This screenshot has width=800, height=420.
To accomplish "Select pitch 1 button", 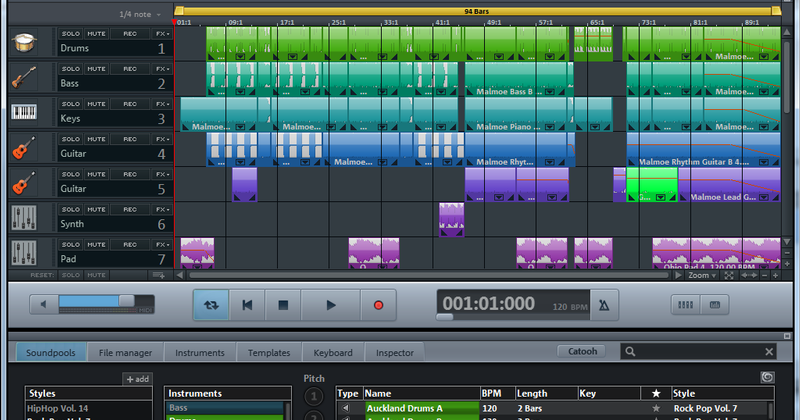I will click(x=314, y=396).
